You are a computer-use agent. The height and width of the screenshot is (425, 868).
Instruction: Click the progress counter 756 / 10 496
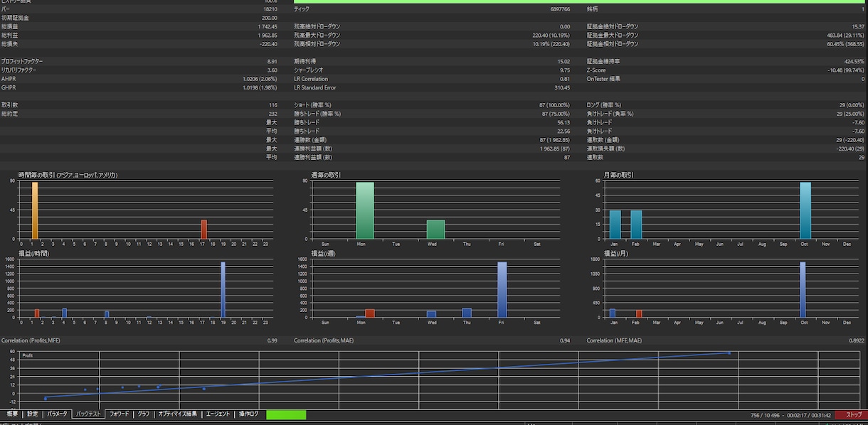point(765,414)
